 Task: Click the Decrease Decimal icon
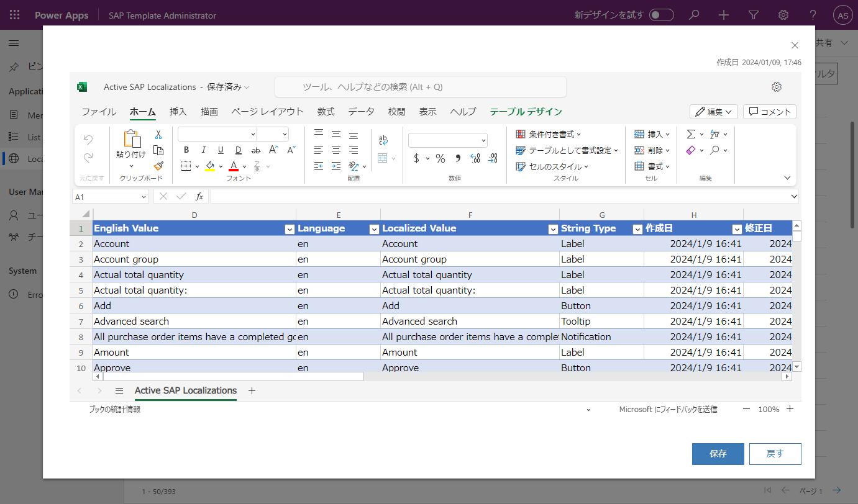[492, 158]
